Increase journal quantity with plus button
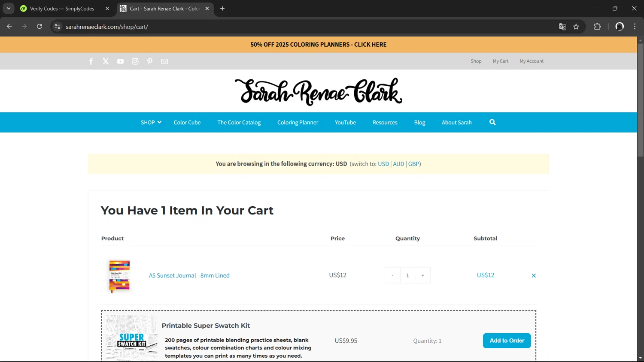644x362 pixels. point(423,275)
